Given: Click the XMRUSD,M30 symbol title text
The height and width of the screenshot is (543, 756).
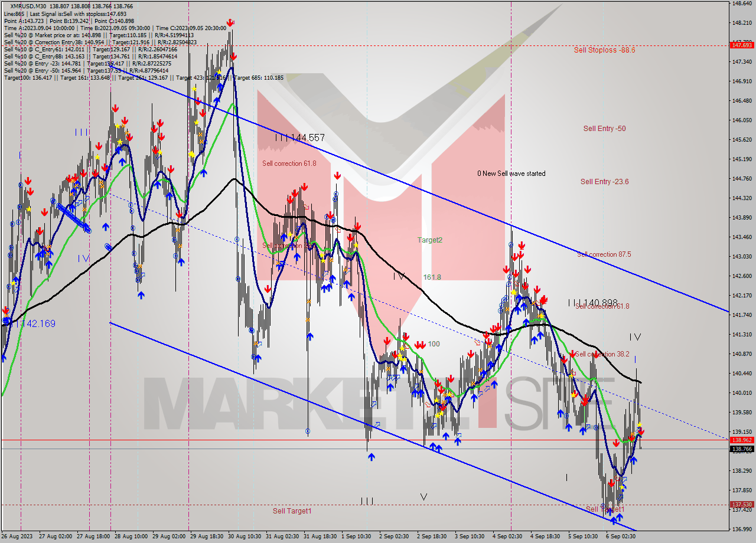Looking at the screenshot, I should tap(30, 6).
